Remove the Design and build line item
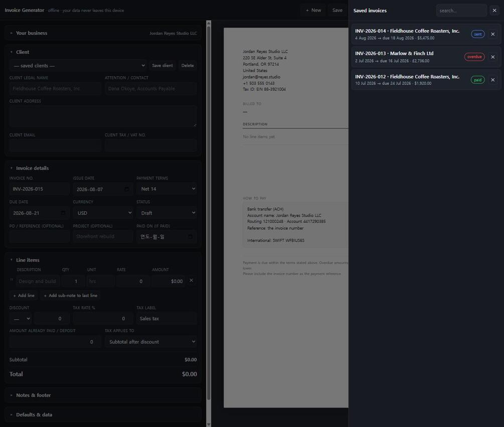504x427 pixels. click(x=191, y=280)
